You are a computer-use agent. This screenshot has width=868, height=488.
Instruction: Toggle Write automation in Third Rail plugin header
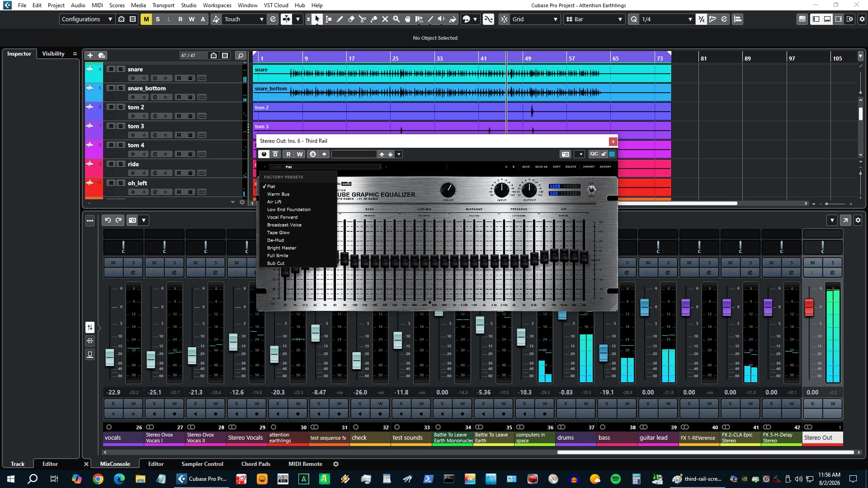point(299,154)
